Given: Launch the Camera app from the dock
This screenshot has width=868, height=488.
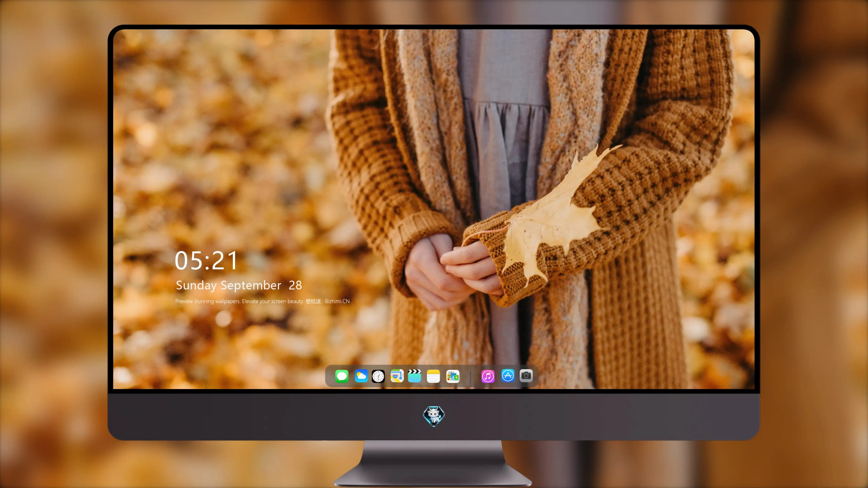Looking at the screenshot, I should click(x=526, y=375).
